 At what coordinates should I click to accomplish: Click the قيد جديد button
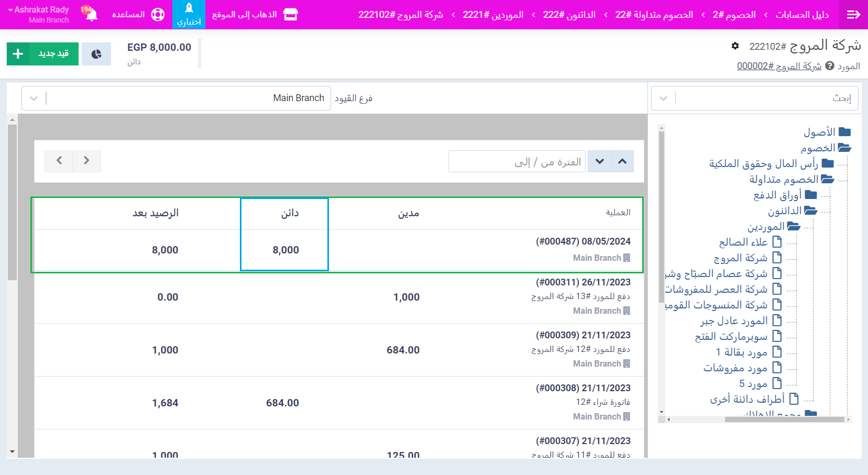pyautogui.click(x=42, y=54)
